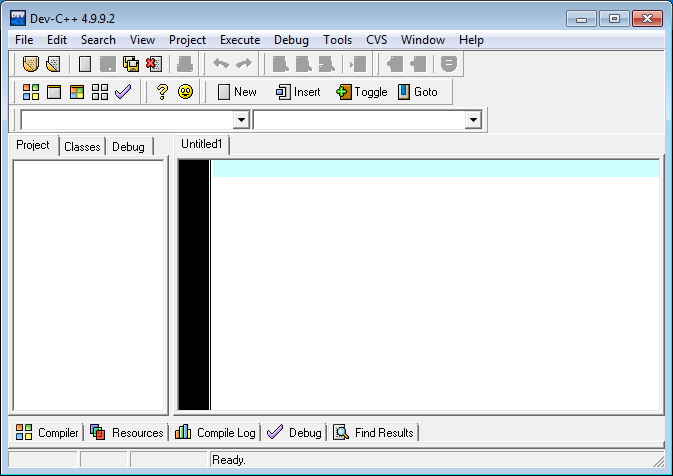Screen dimensions: 673x476
Task: Open Project Options from the toolbar icon
Action: click(449, 64)
